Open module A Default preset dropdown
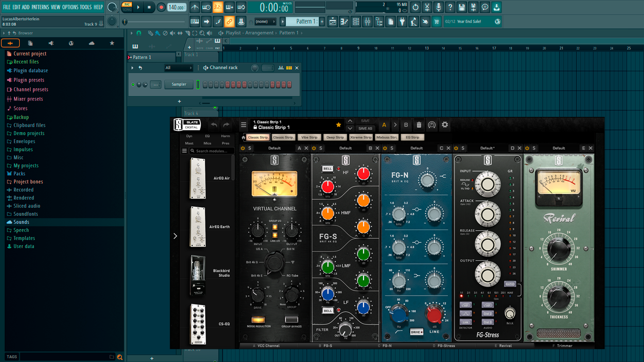 click(x=274, y=148)
